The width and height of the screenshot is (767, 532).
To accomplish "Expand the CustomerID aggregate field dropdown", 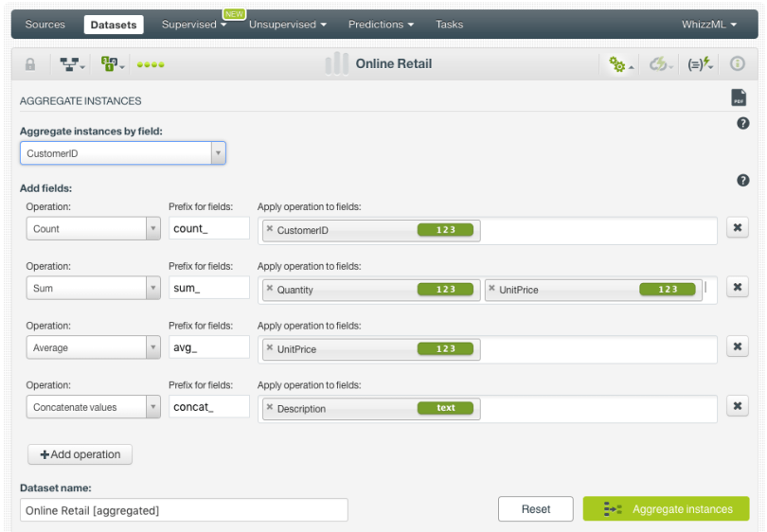I will 218,152.
